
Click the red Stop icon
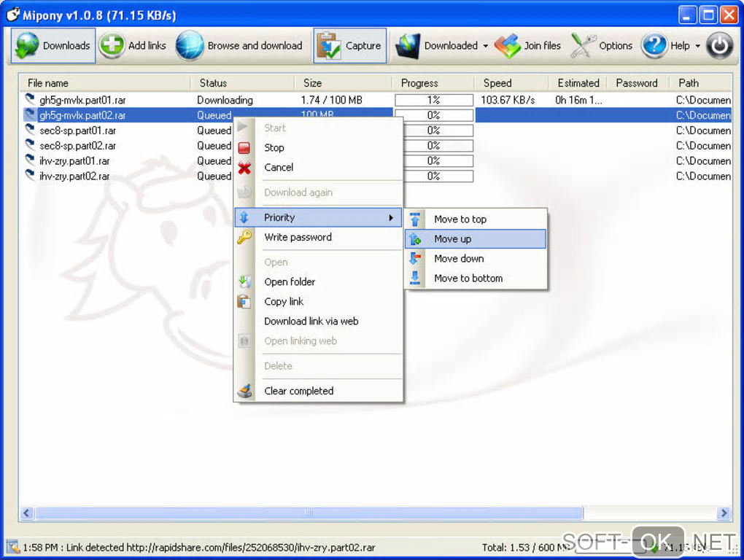coord(244,148)
